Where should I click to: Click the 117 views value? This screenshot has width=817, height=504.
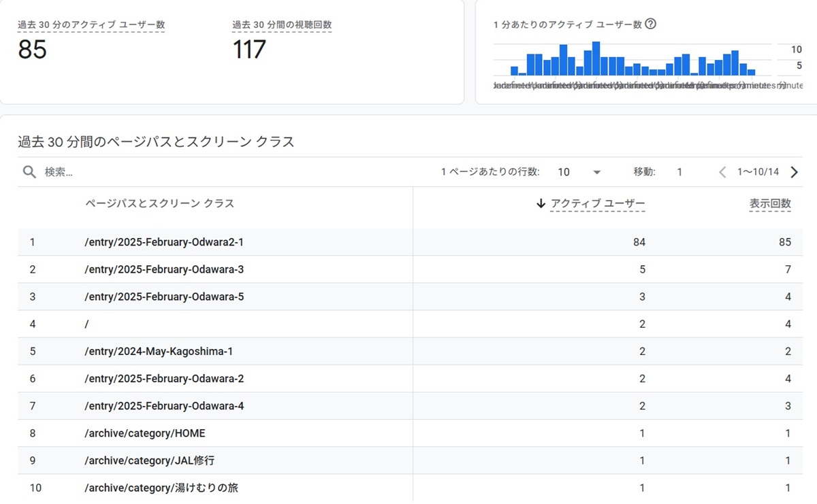[x=249, y=50]
